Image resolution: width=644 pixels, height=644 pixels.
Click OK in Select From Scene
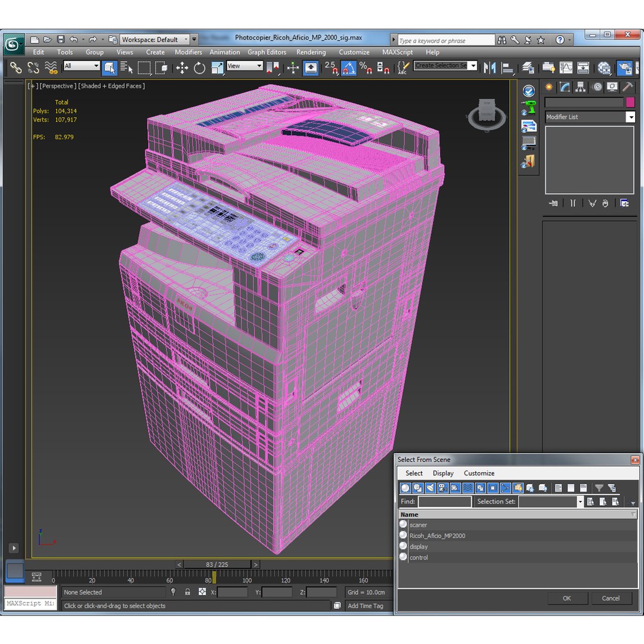pos(567,598)
